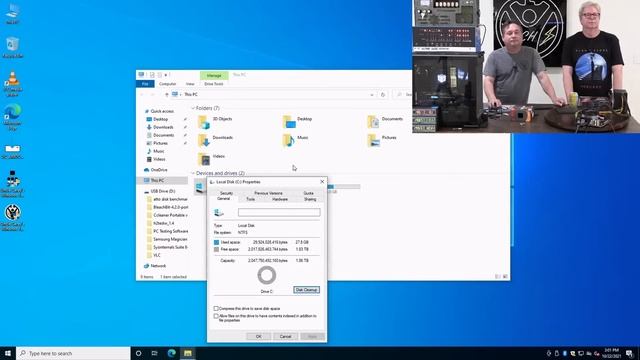Image resolution: width=640 pixels, height=360 pixels.
Task: Open Cortana from the taskbar
Action: pyautogui.click(x=138, y=353)
